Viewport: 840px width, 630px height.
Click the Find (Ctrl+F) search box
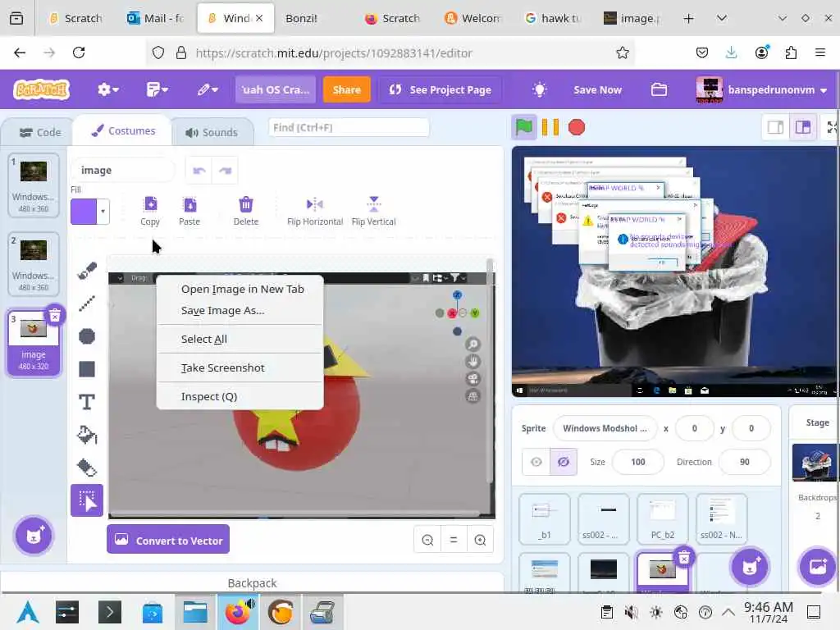(348, 127)
